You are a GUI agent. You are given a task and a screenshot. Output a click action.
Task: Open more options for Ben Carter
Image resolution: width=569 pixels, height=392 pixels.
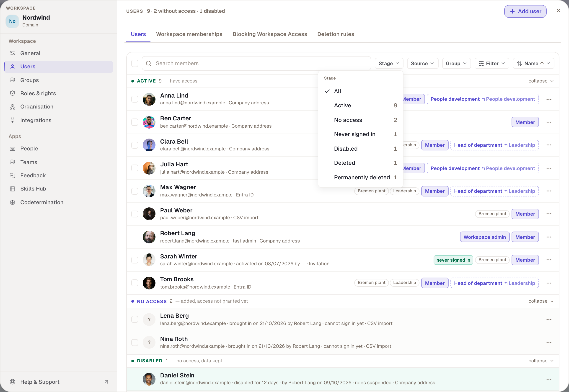[549, 122]
